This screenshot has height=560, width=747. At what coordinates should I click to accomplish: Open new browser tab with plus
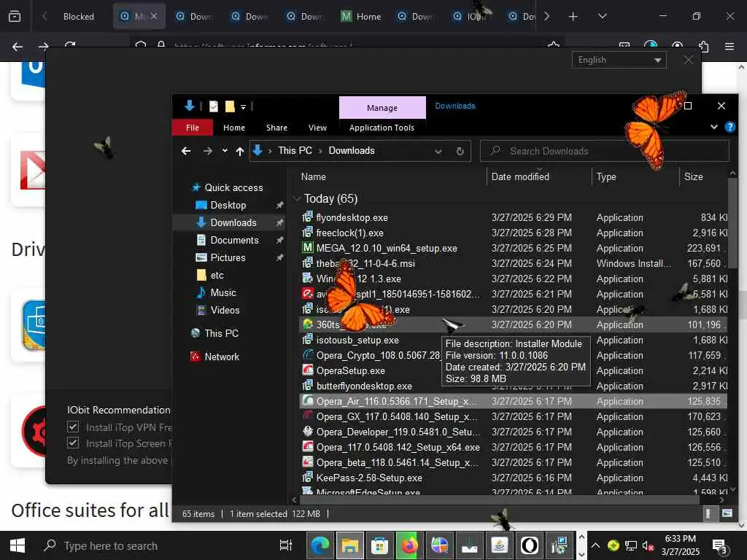tap(573, 17)
